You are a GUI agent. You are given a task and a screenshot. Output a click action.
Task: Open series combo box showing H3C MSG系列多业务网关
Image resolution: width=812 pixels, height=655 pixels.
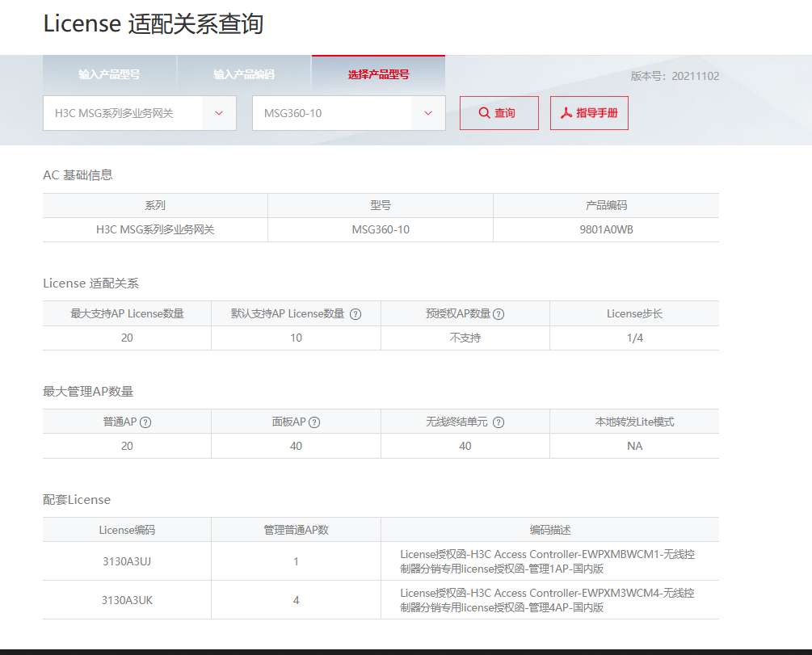click(140, 113)
